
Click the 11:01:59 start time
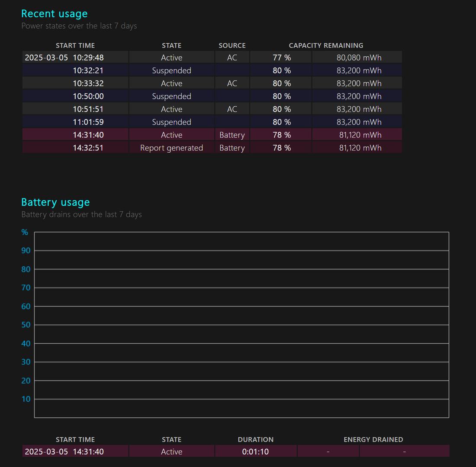88,122
